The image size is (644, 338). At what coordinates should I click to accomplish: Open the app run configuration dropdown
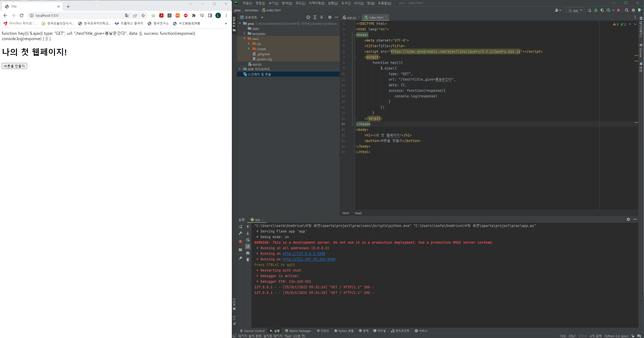[x=575, y=10]
